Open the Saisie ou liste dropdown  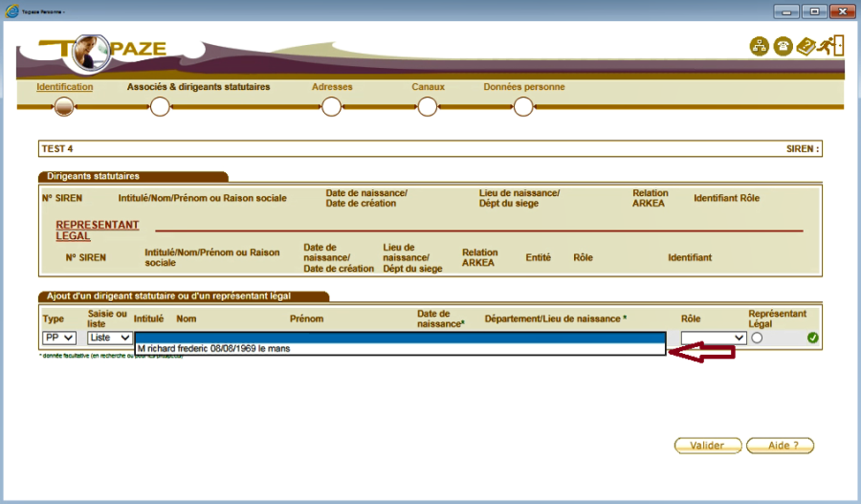click(108, 338)
